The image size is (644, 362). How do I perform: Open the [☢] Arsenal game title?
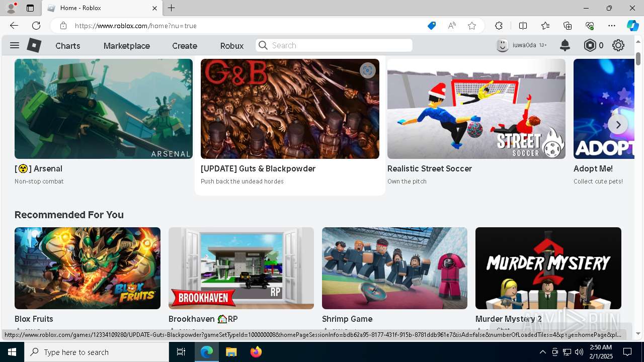[x=39, y=168]
